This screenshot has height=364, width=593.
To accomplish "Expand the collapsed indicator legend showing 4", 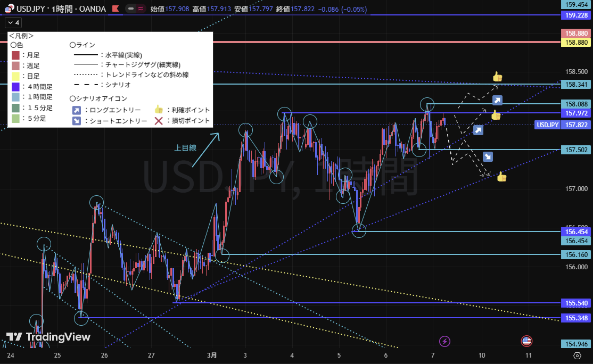I will [13, 23].
